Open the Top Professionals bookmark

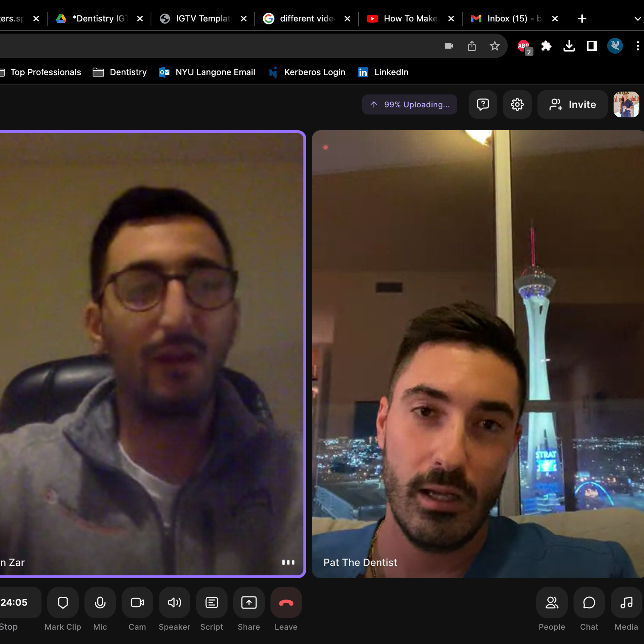pos(40,72)
